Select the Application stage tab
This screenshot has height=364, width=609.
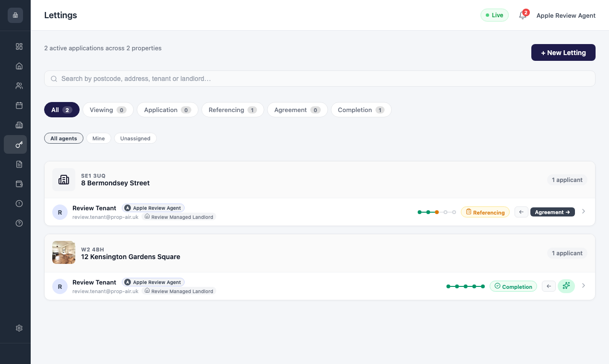(x=167, y=110)
